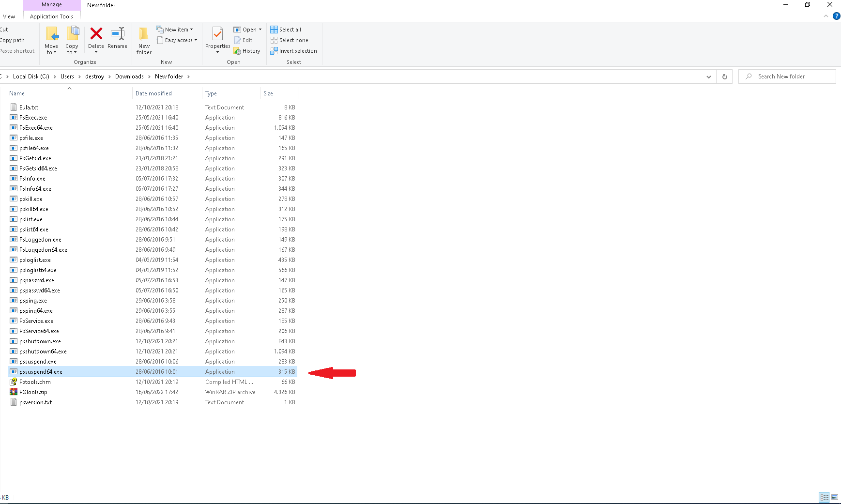This screenshot has width=841, height=504.
Task: Select the PsService.exe application icon
Action: (14, 321)
